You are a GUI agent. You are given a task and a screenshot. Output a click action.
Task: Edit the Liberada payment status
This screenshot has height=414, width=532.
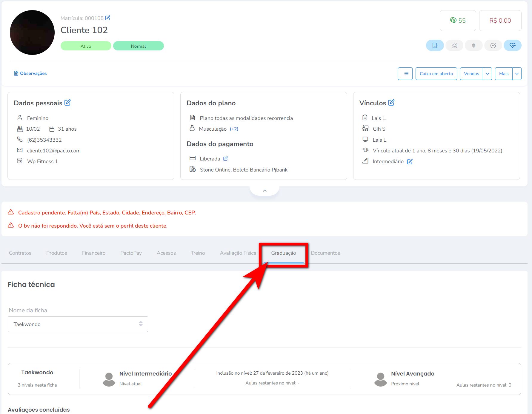coord(226,159)
